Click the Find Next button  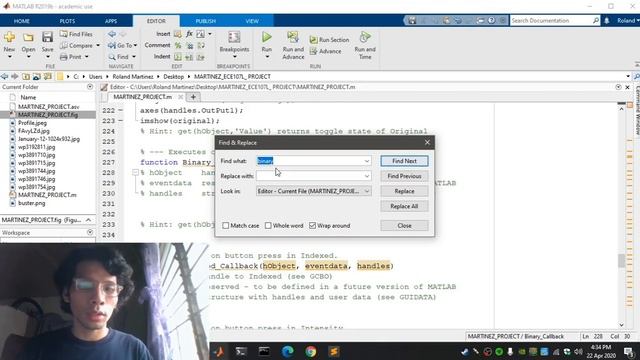pos(404,161)
